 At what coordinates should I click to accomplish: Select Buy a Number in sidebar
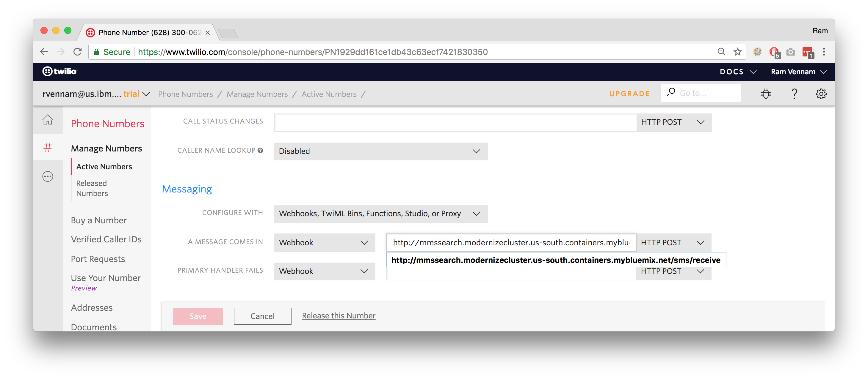coord(99,220)
